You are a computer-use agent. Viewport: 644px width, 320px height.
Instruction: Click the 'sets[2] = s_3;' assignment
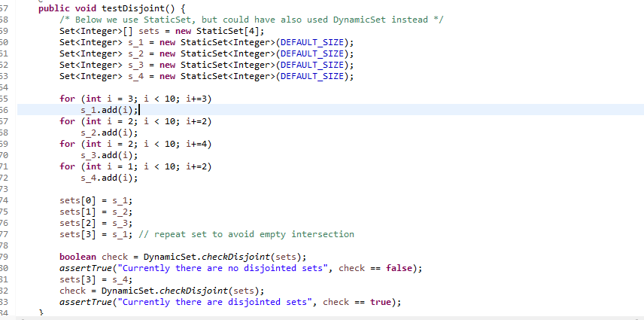(96, 224)
